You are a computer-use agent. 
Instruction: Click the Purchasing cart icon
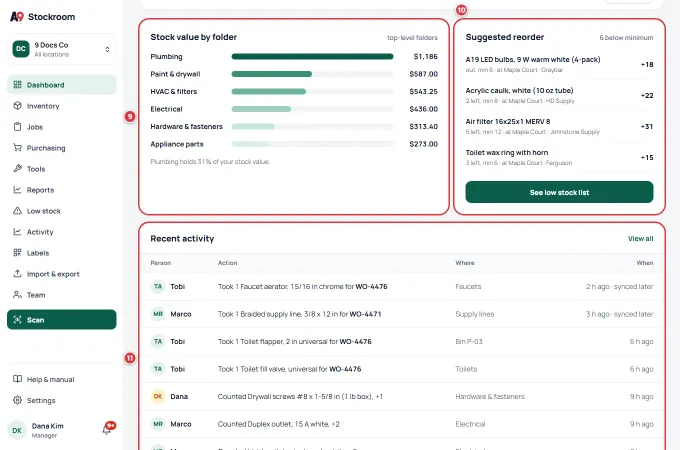coord(17,147)
